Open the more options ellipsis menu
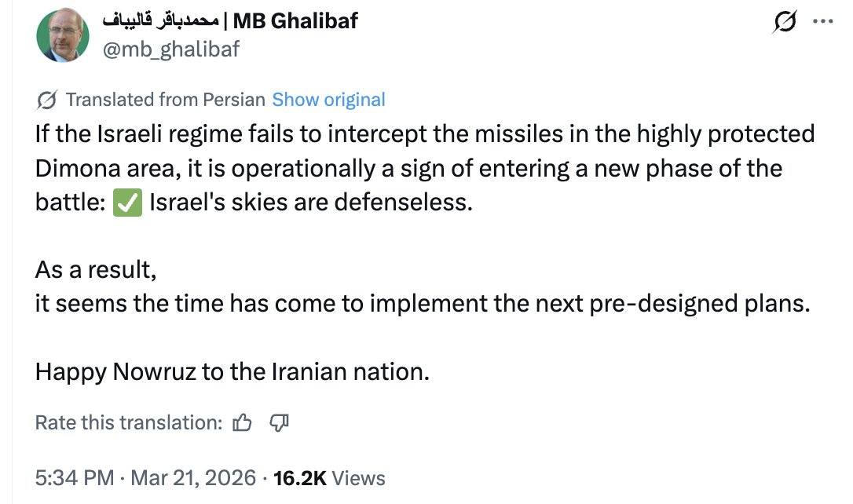 click(822, 22)
